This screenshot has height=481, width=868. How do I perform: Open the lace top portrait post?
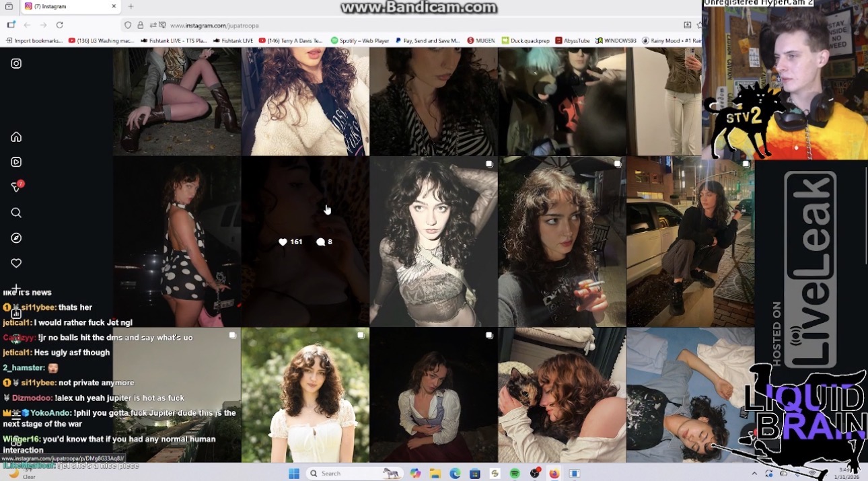click(x=433, y=242)
